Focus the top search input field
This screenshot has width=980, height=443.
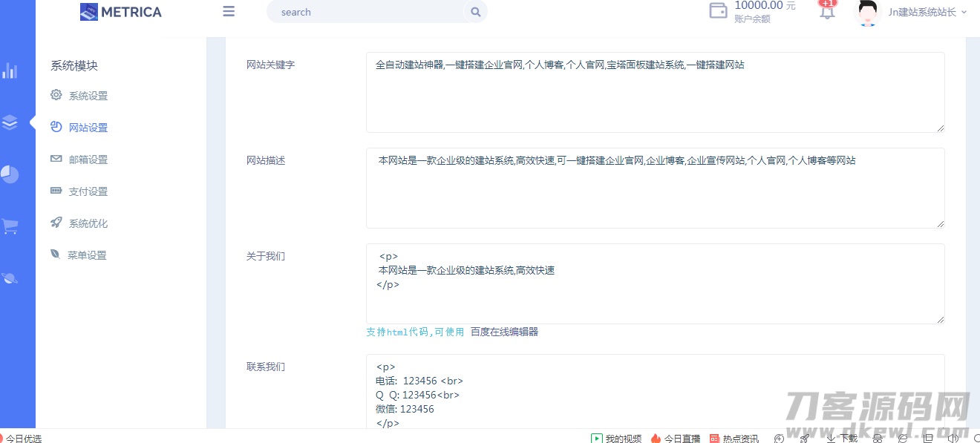pyautogui.click(x=367, y=12)
